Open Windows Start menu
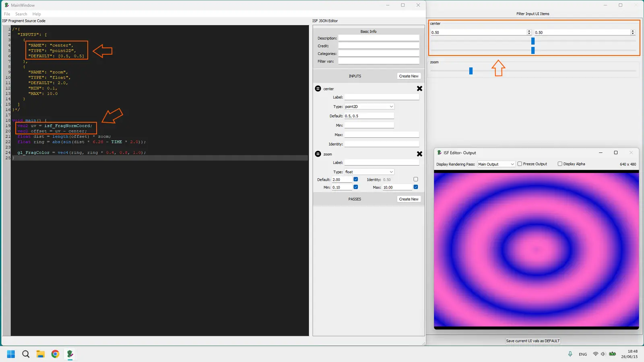Viewport: 644px width, 362px height. tap(11, 354)
